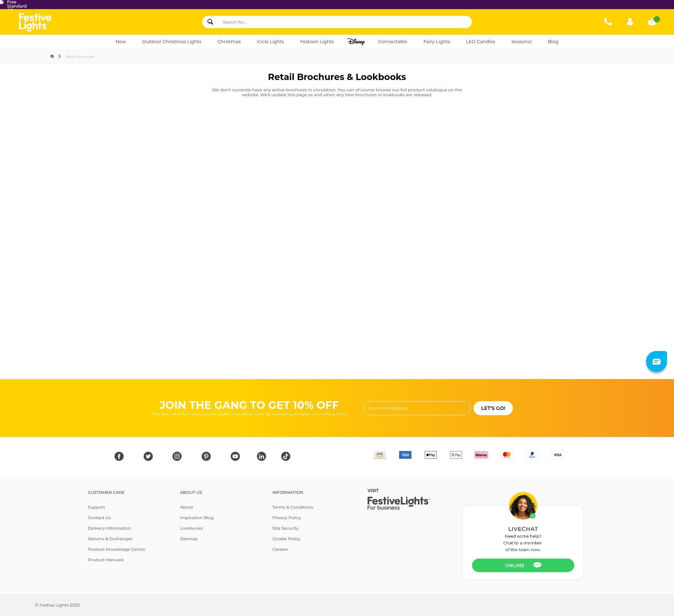Click the Retail Brochures breadcrumb
Viewport: 674px width, 616px height.
point(80,57)
